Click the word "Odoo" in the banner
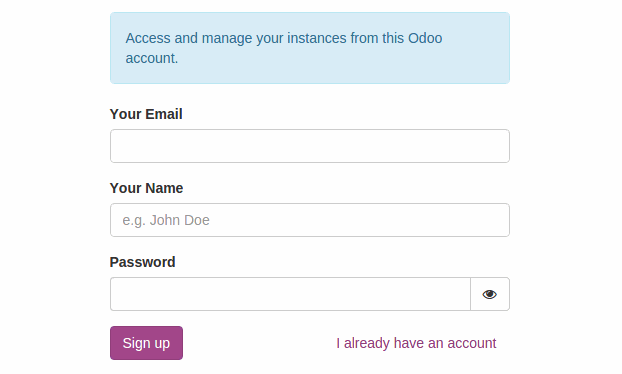The width and height of the screenshot is (622, 374). click(x=425, y=38)
